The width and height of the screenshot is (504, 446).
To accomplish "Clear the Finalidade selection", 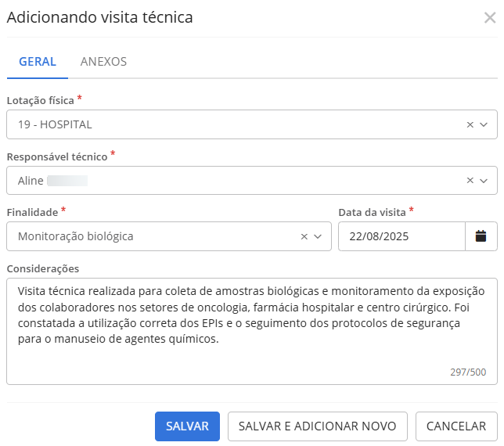I will 304,236.
